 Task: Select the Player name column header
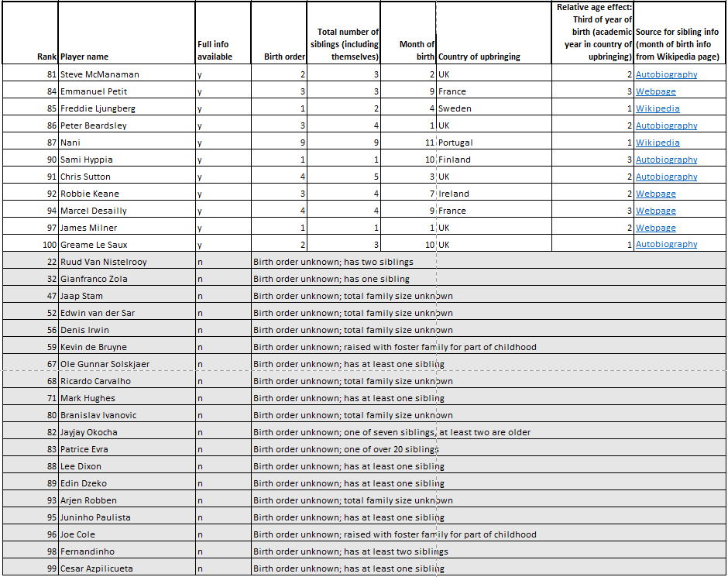coord(89,57)
